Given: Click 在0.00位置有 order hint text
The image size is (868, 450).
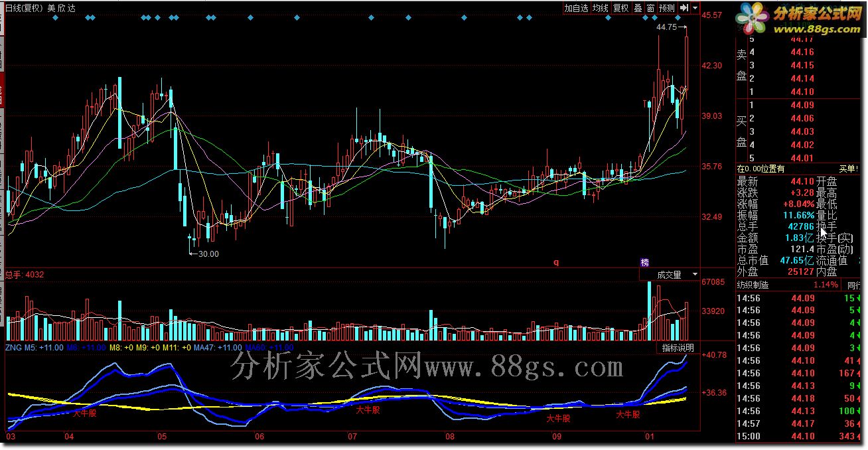Looking at the screenshot, I should pos(761,169).
